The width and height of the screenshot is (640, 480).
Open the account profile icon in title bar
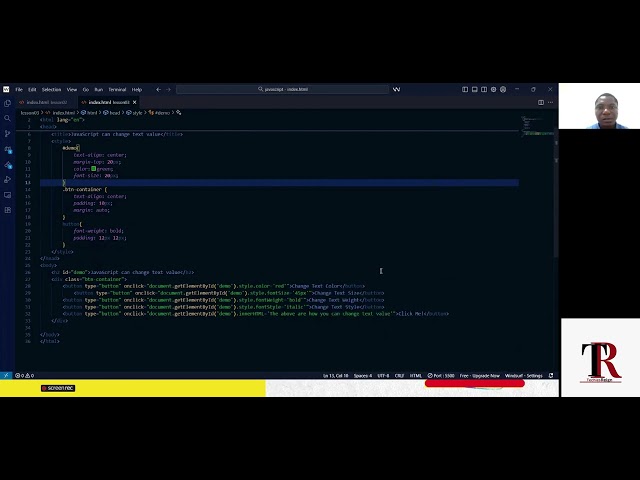pos(503,89)
